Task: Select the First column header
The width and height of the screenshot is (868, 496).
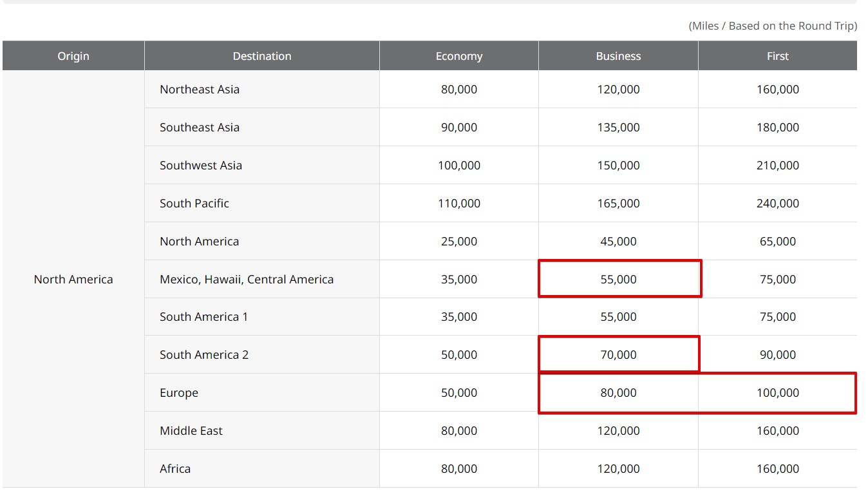Action: (777, 55)
